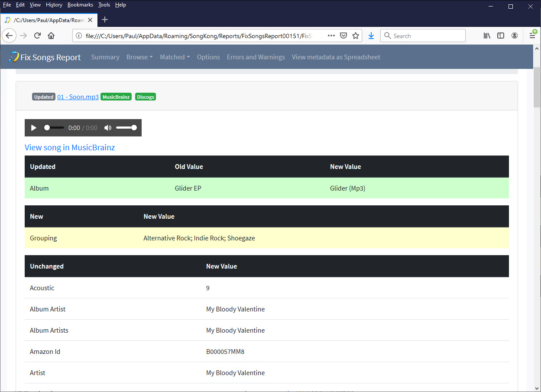This screenshot has width=541, height=392.
Task: Click the green Discogs badge
Action: (146, 97)
